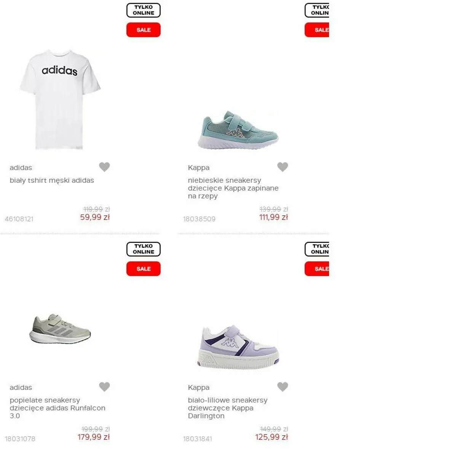Open the white adidas tshirt image
Image resolution: width=476 pixels, height=449 pixels.
click(60, 99)
